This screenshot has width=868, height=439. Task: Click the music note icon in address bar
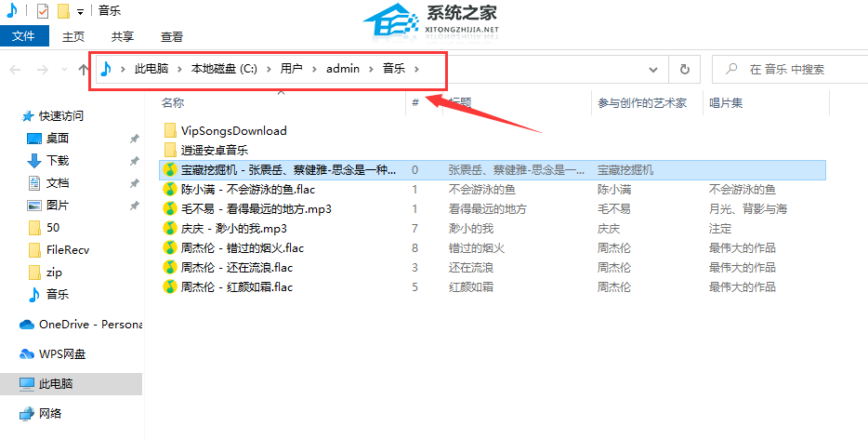106,69
